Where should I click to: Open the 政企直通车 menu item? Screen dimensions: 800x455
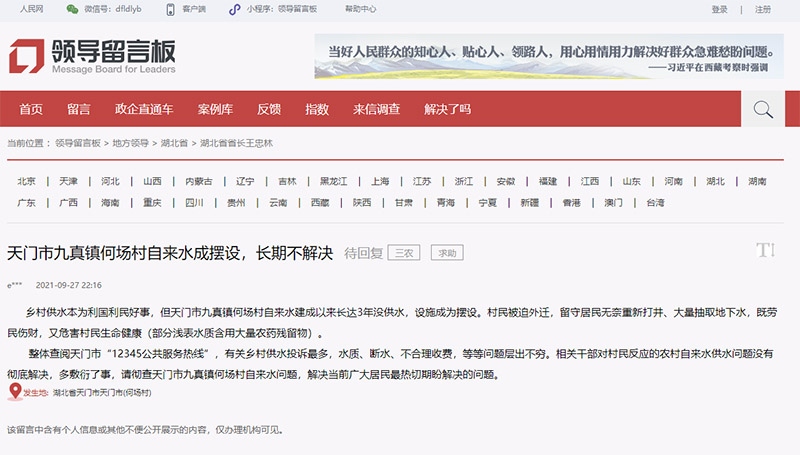pos(144,109)
